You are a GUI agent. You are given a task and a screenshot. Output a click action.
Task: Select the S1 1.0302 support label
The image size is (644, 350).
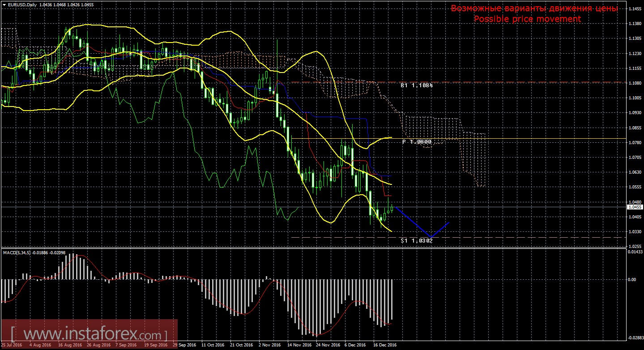click(417, 240)
